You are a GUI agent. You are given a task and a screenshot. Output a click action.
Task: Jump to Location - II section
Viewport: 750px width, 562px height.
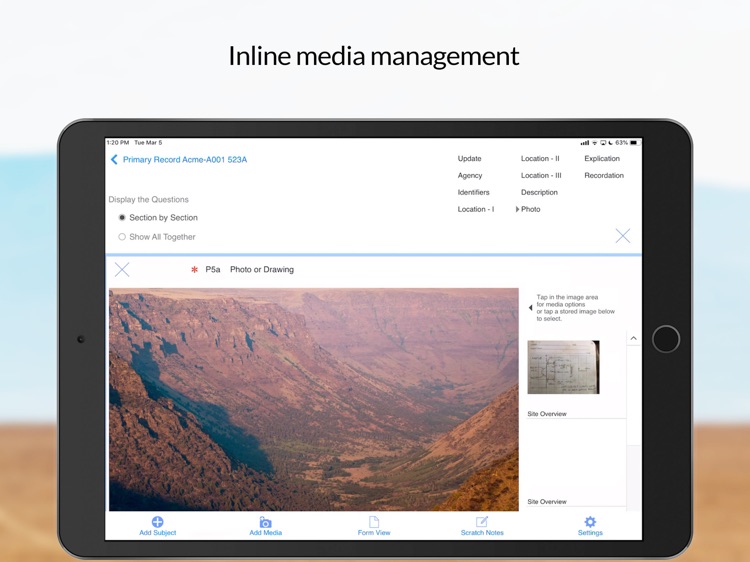tap(540, 158)
